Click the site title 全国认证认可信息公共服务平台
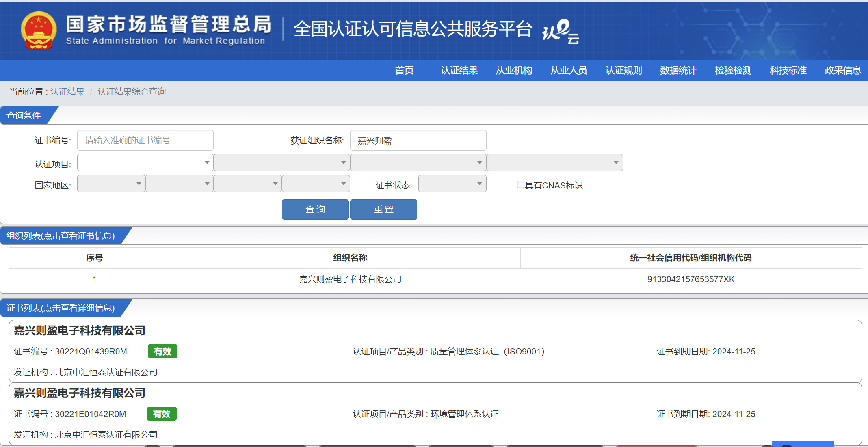This screenshot has width=868, height=447. pos(413,29)
